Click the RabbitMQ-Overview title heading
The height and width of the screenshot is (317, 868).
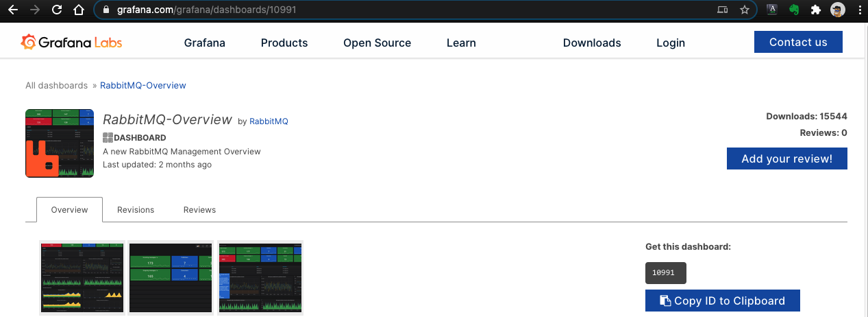coord(168,119)
